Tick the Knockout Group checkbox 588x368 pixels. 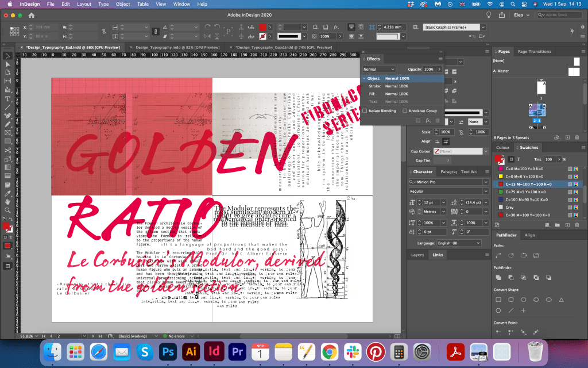tap(405, 110)
